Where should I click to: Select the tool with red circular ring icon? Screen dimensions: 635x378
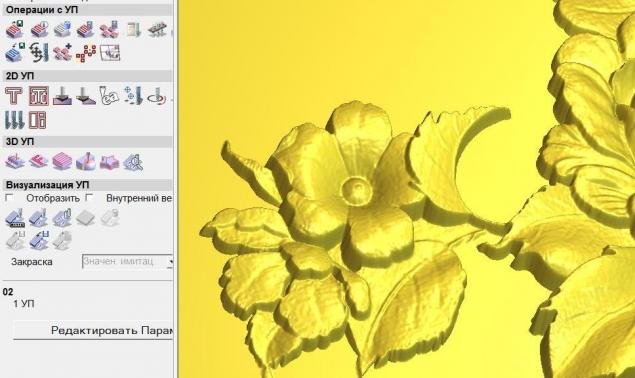pyautogui.click(x=157, y=96)
